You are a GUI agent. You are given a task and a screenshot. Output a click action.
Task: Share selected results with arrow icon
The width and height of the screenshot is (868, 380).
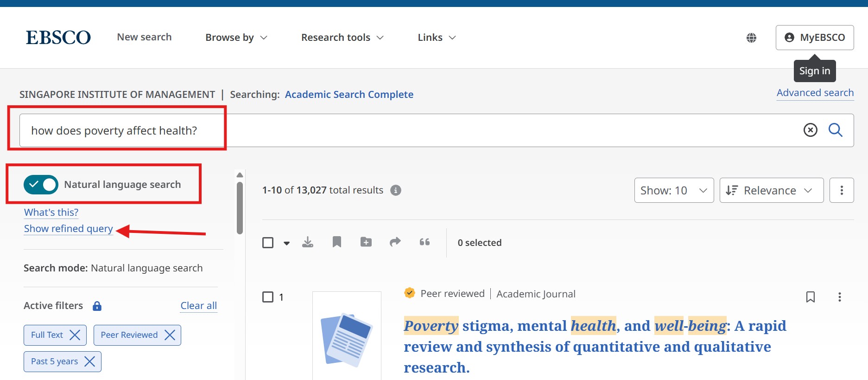click(395, 242)
